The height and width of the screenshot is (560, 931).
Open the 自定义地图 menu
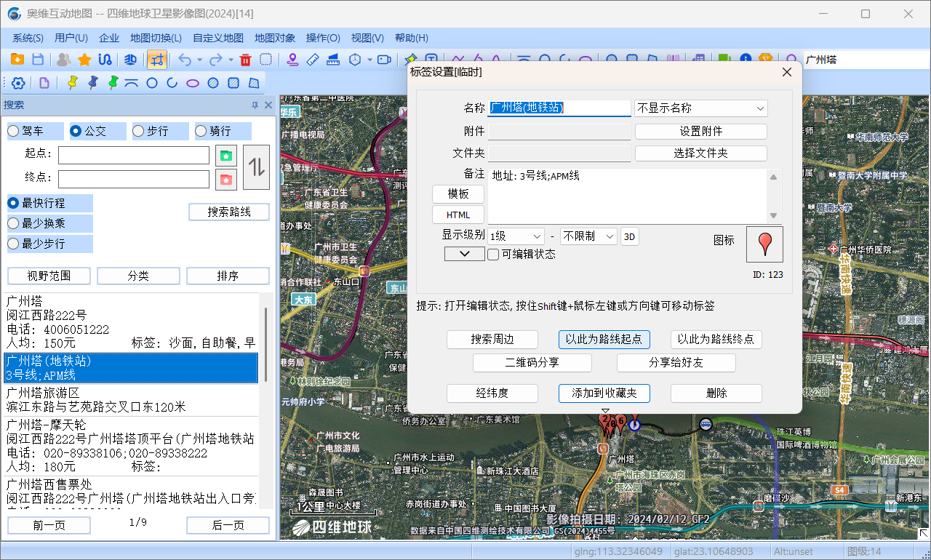(218, 38)
